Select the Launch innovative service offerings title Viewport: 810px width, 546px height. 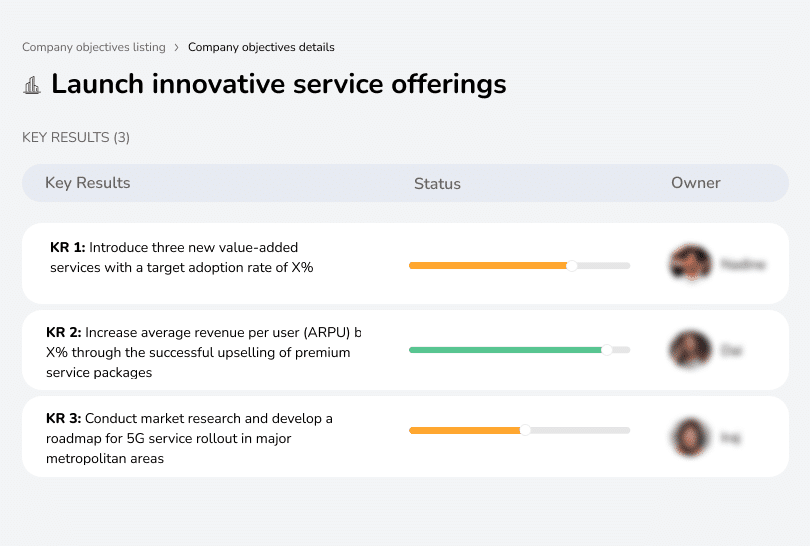point(278,84)
